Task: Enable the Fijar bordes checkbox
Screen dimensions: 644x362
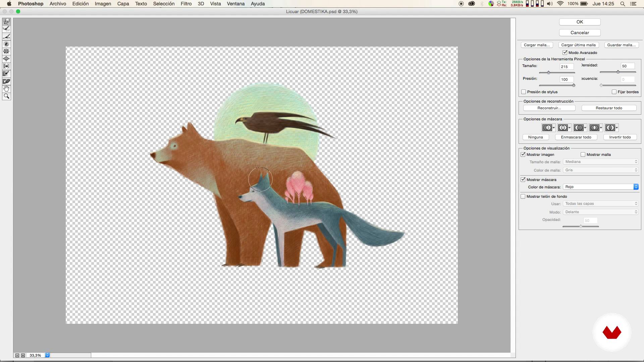Action: (x=614, y=92)
